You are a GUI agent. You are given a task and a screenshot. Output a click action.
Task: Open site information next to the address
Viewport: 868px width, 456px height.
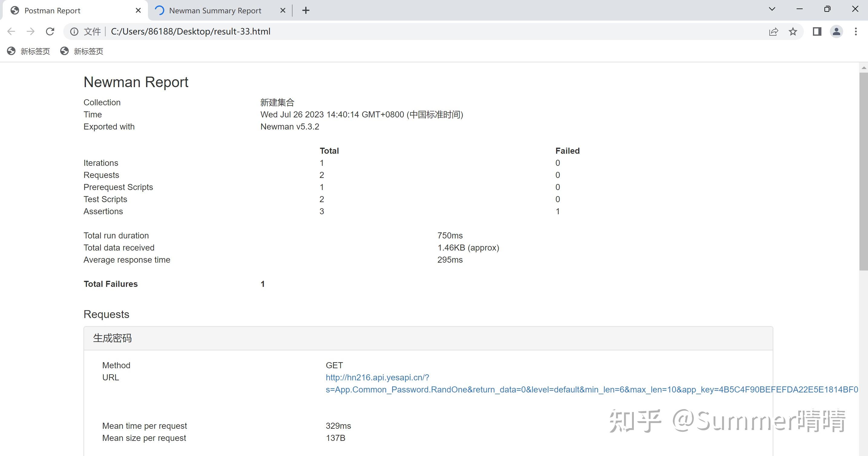click(74, 31)
